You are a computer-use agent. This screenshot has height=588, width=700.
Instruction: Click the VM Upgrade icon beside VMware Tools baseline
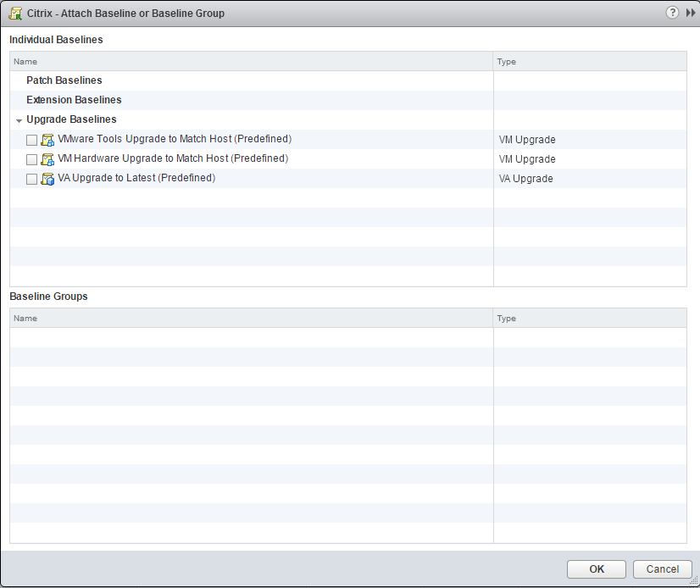coord(48,139)
